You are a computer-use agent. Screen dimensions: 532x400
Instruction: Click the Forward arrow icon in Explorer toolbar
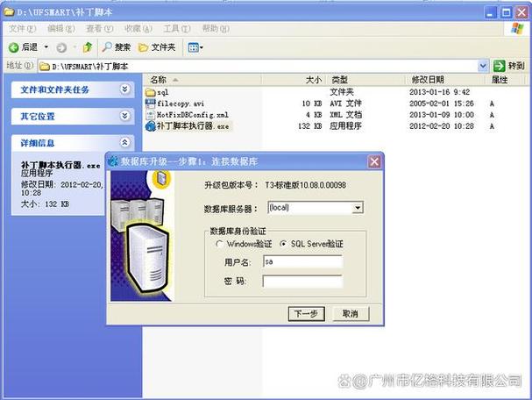[x=61, y=48]
